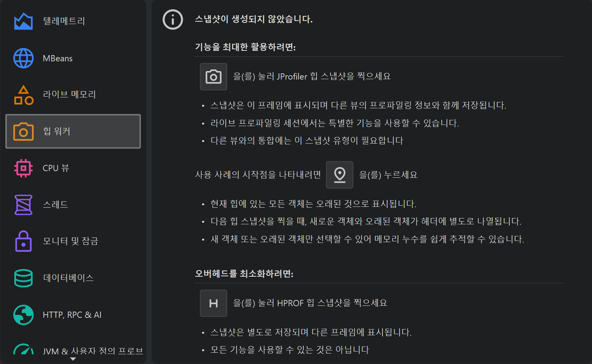The width and height of the screenshot is (592, 364).
Task: Switch to the 스레드 section label
Action: (55, 205)
